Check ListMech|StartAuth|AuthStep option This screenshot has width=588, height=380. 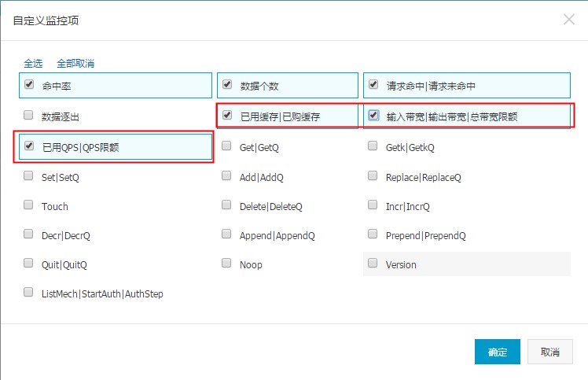[28, 292]
